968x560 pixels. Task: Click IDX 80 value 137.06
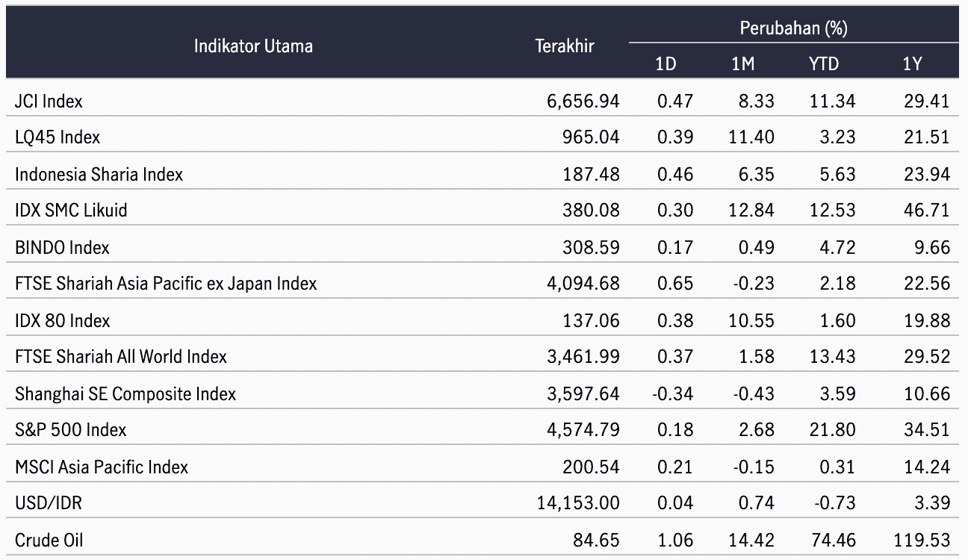click(x=591, y=320)
